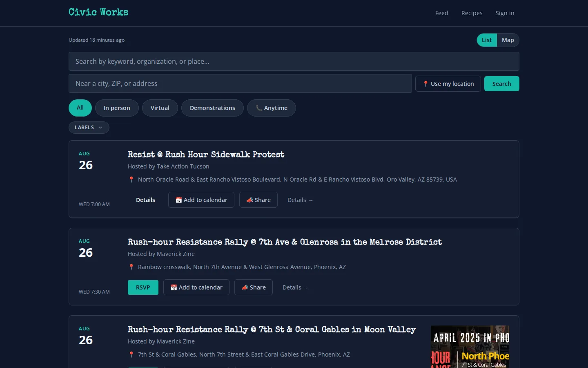Click Updated 18 minutes ago text
The width and height of the screenshot is (588, 368).
coord(96,40)
